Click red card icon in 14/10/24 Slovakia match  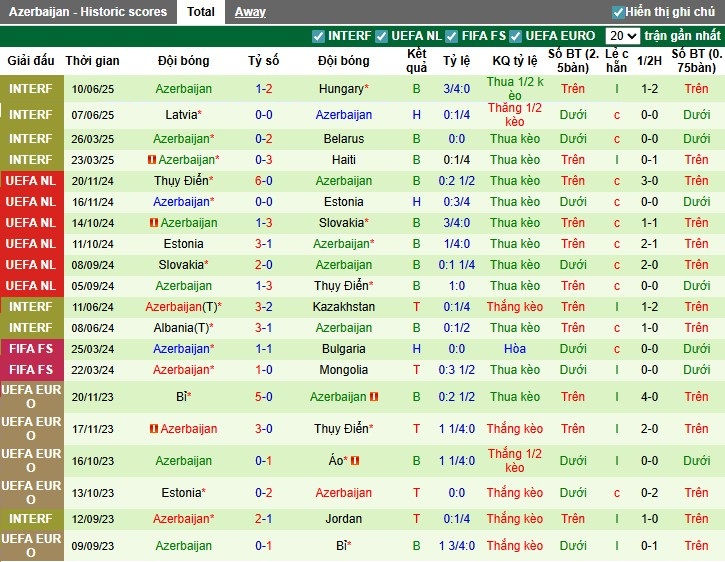point(154,223)
